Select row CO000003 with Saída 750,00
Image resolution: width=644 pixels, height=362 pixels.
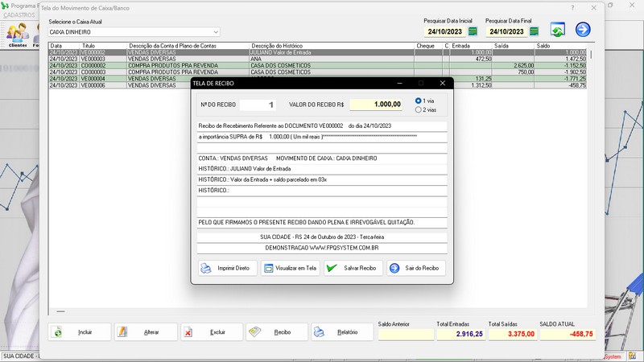click(x=317, y=72)
